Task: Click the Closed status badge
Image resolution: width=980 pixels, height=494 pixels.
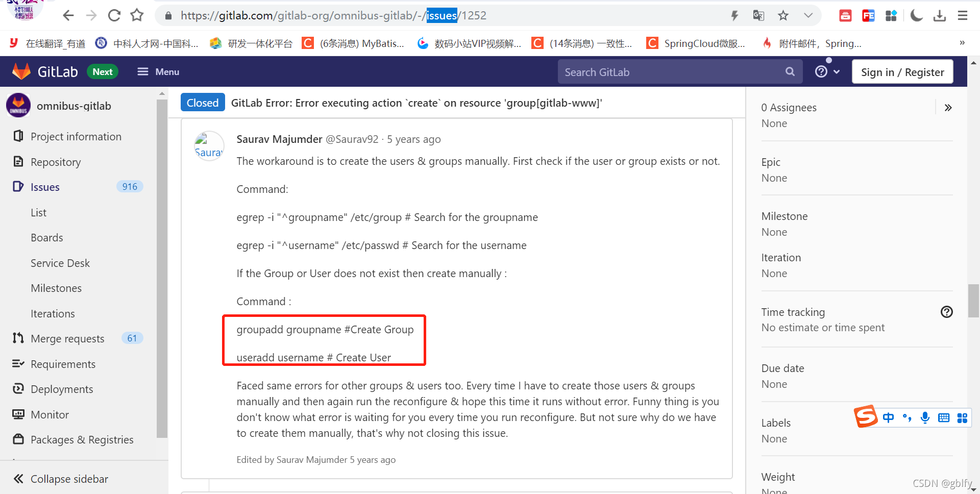Action: (203, 103)
